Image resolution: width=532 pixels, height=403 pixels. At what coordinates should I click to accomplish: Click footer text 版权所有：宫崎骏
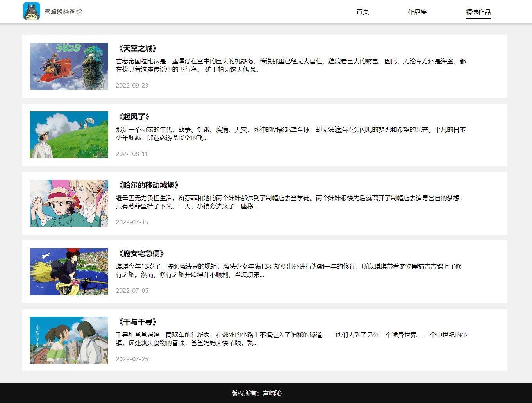click(x=256, y=394)
